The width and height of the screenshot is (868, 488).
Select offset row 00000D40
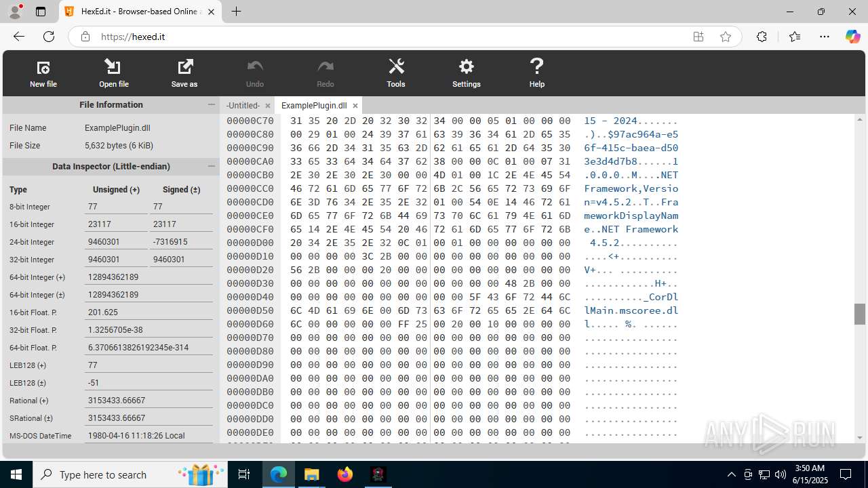click(x=250, y=297)
